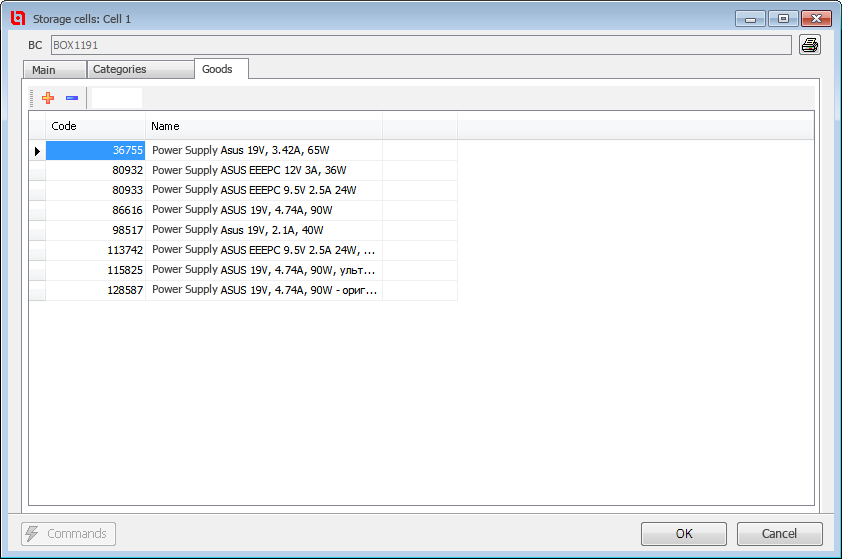
Task: Click the row selector for row 80932
Action: point(37,170)
